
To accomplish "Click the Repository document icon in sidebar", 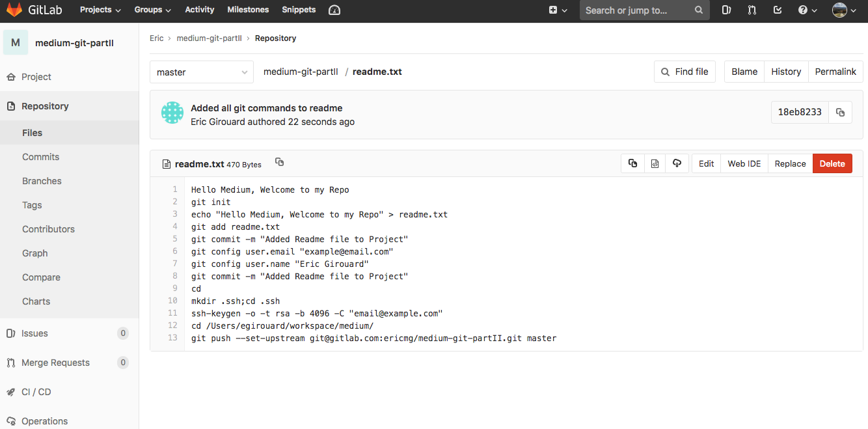I will pyautogui.click(x=10, y=106).
